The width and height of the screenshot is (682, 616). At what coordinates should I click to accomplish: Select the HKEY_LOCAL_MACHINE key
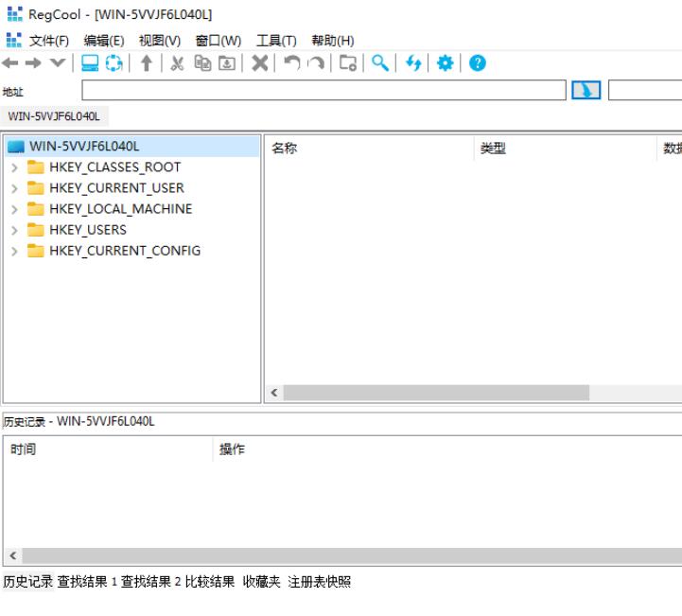pyautogui.click(x=120, y=209)
